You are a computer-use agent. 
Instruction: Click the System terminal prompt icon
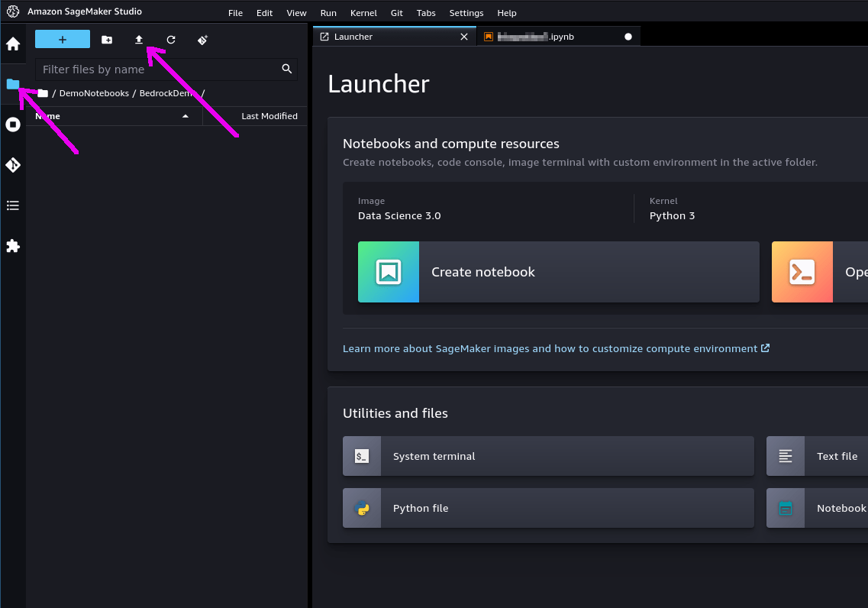(x=362, y=456)
